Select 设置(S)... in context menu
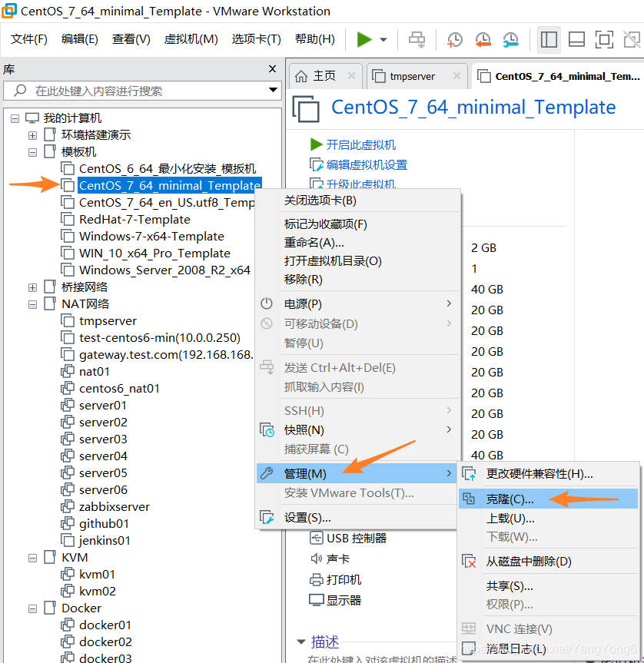 (356, 518)
